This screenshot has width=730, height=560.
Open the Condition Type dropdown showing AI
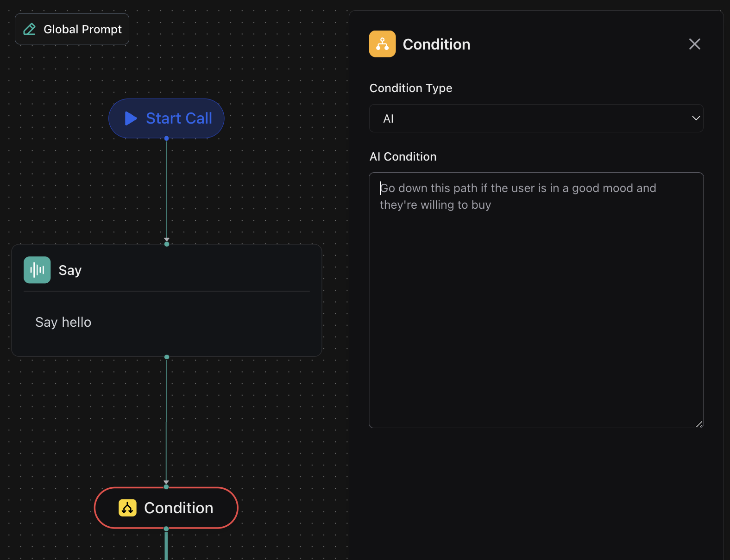[x=536, y=118]
